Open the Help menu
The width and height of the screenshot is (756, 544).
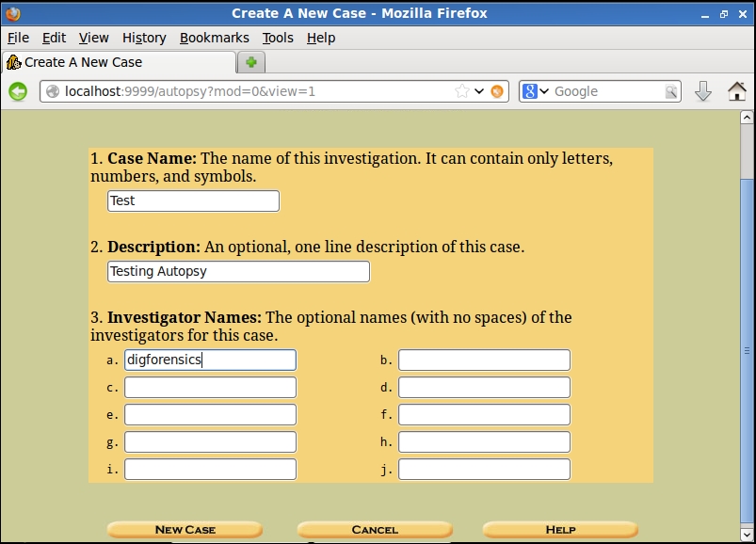321,38
